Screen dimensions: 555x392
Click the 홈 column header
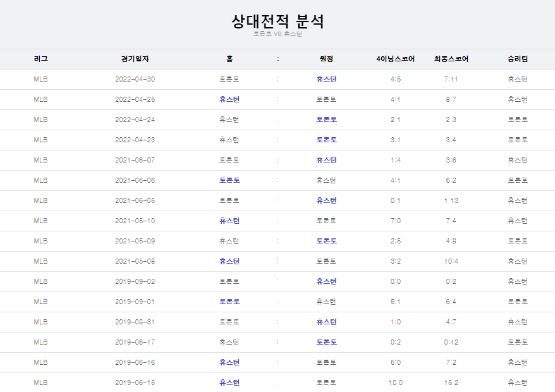point(229,59)
